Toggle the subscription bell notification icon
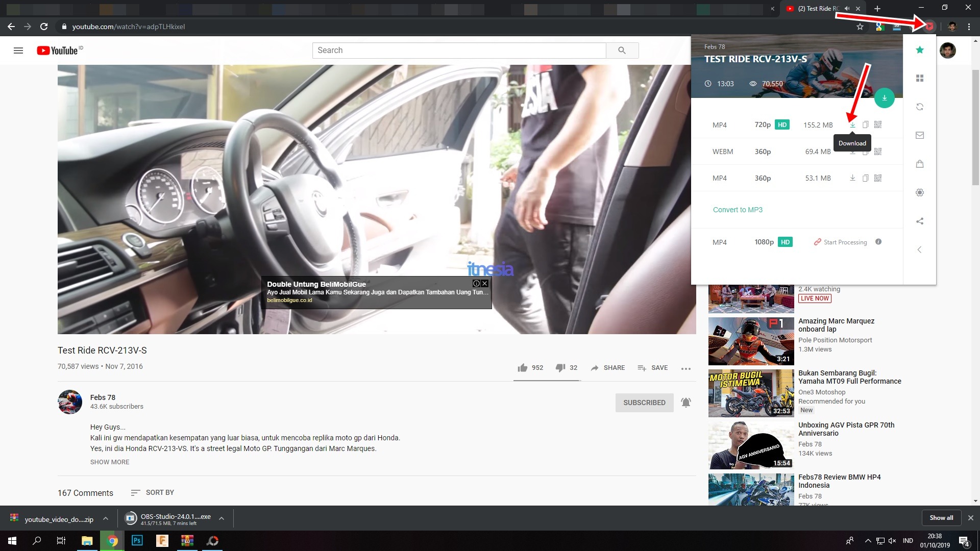Viewport: 980px width, 551px height. coord(686,403)
